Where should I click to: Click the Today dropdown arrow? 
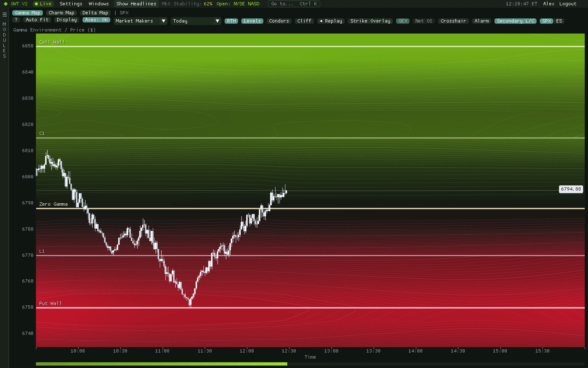tap(217, 21)
